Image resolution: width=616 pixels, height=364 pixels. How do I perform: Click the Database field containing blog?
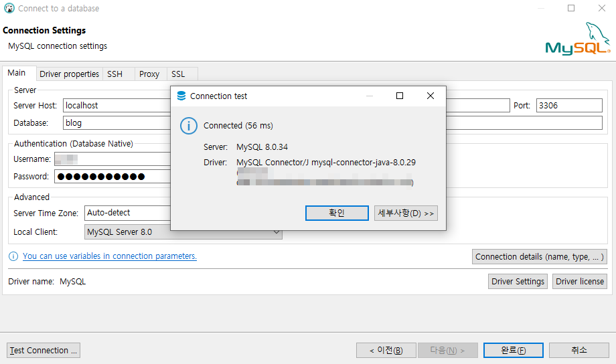point(117,123)
